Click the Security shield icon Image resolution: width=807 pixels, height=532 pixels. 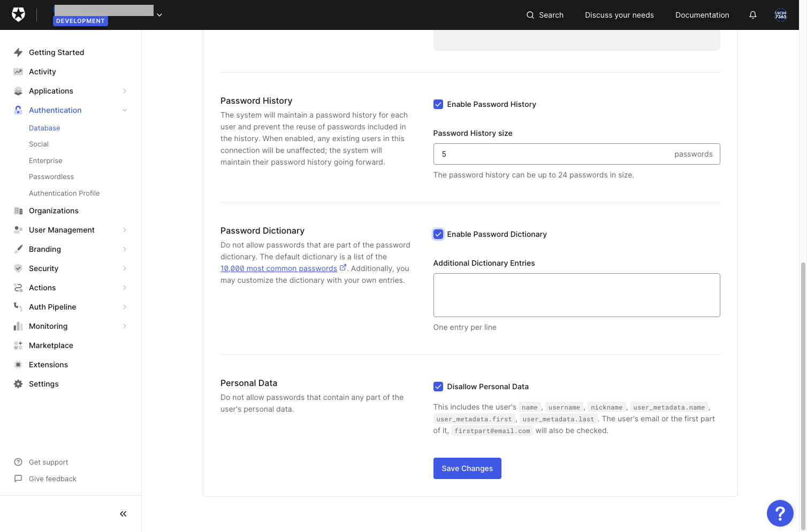pyautogui.click(x=18, y=268)
